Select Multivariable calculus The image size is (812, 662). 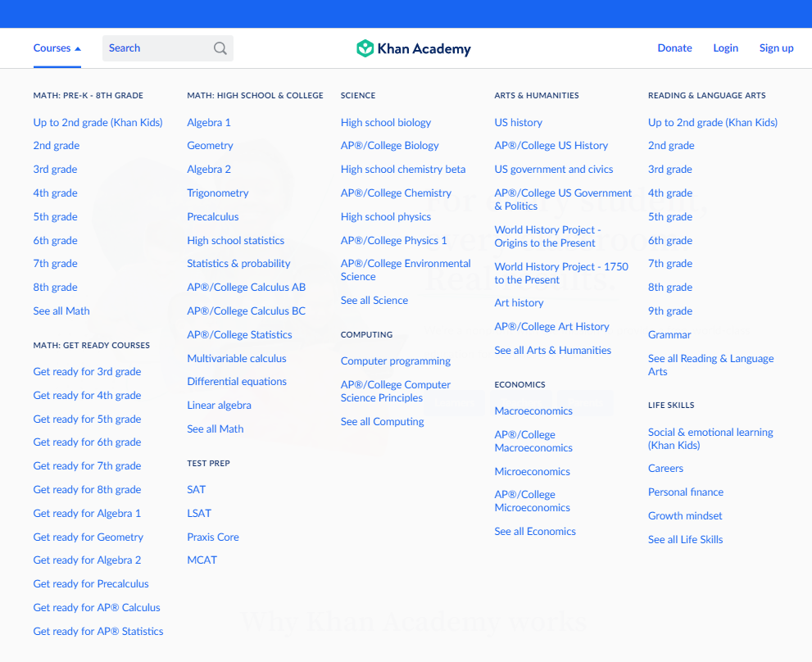237,359
